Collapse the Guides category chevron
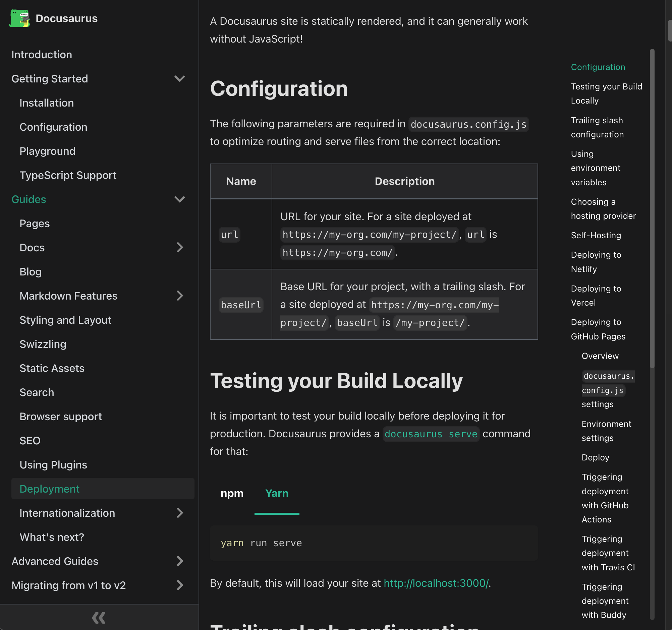 179,199
